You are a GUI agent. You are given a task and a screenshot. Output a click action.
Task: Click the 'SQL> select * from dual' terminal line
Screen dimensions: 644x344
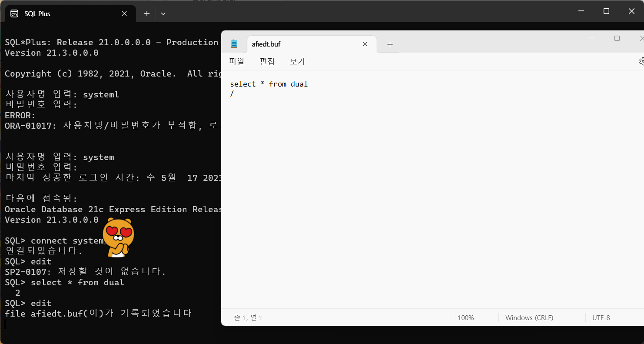65,282
